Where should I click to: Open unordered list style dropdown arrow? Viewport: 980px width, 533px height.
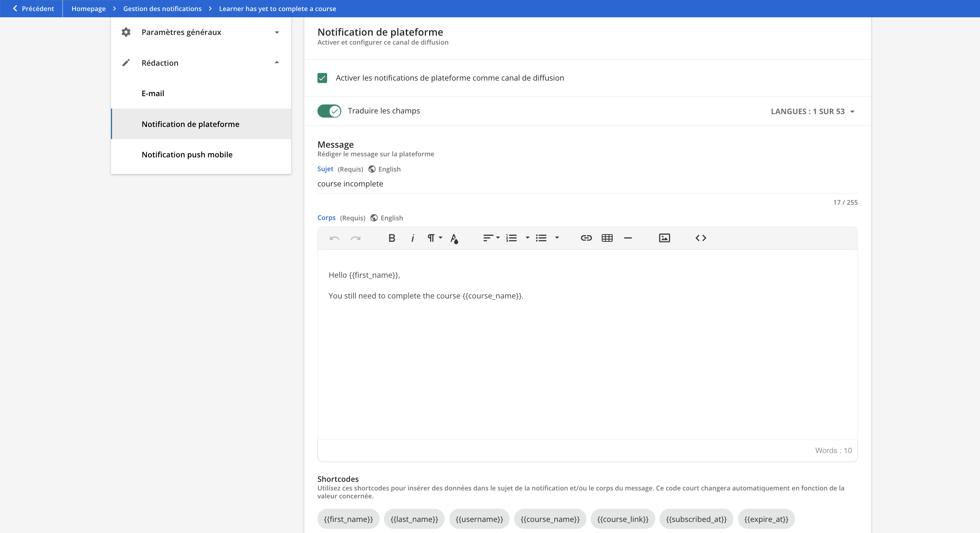pyautogui.click(x=557, y=238)
